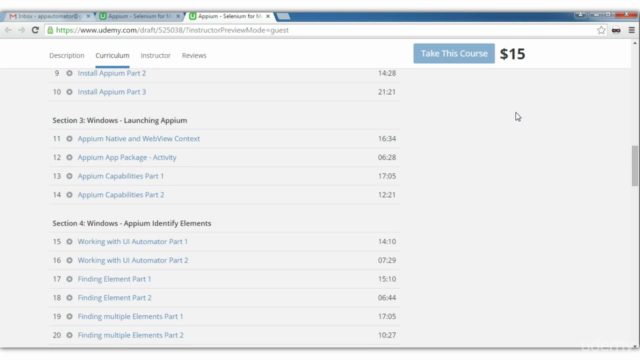Viewport: 640px width, 360px height.
Task: Click play icon for Capabilities Part 2
Action: [x=69, y=195]
